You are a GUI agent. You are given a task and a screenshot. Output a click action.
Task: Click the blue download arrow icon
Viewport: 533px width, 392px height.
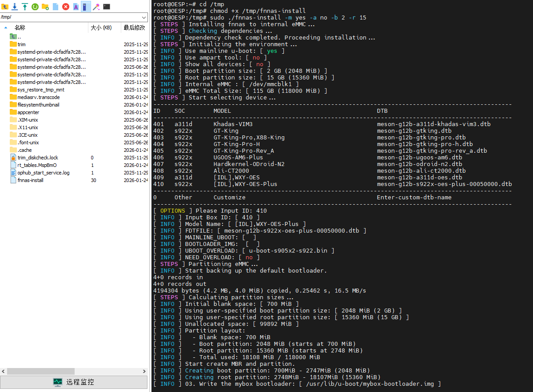[15, 6]
